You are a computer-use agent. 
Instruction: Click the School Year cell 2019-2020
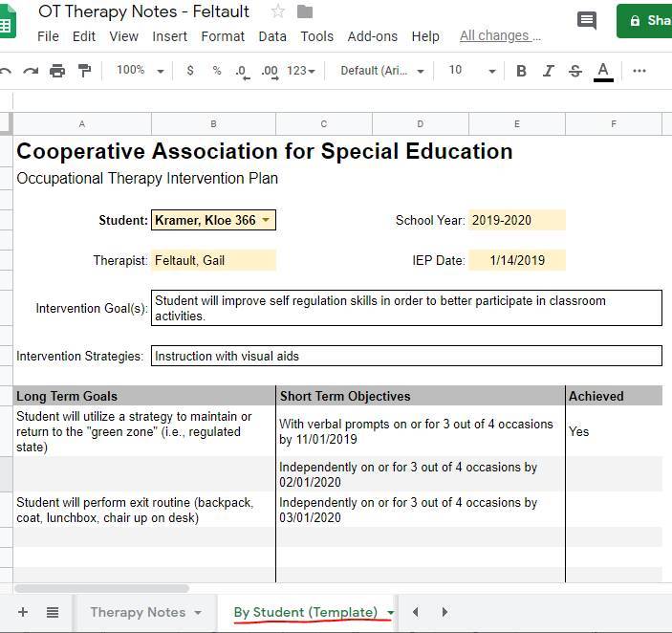coord(517,220)
